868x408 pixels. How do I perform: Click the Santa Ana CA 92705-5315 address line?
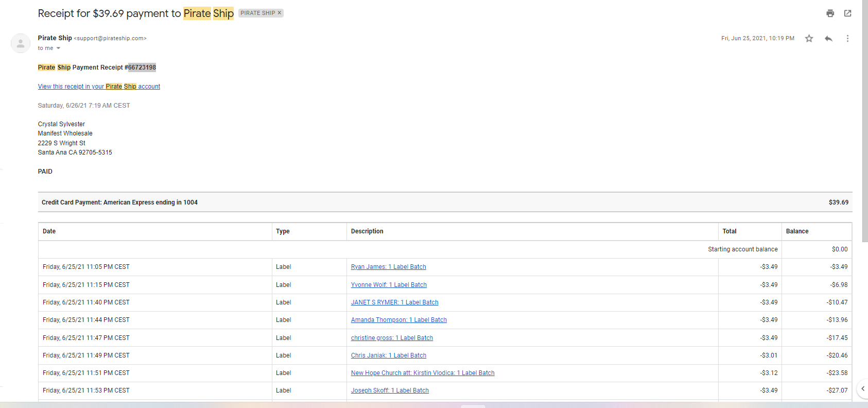click(75, 152)
